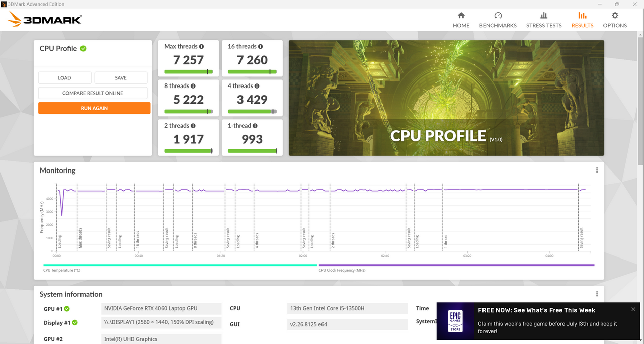
Task: Click the RUN AGAIN button
Action: (94, 108)
